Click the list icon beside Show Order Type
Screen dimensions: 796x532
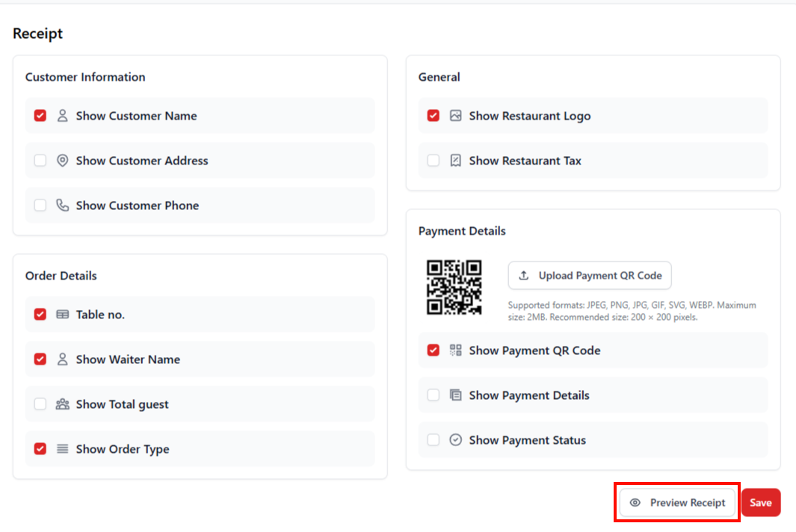[63, 449]
